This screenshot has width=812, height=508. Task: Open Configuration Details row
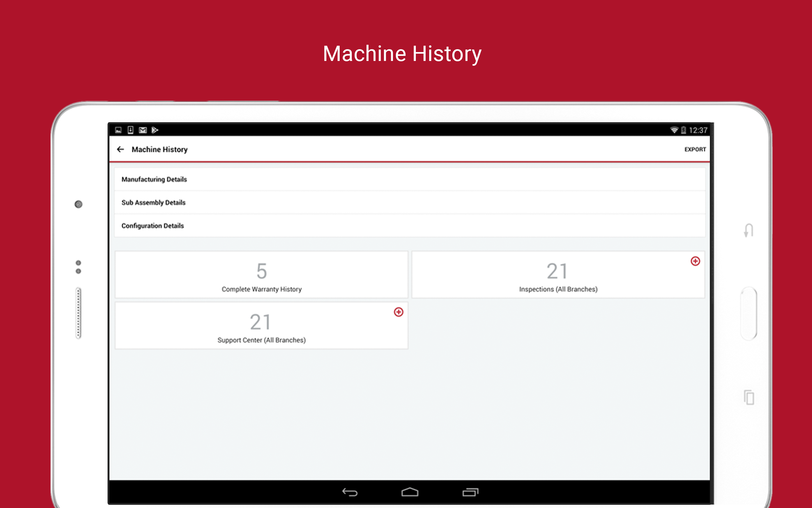(x=409, y=226)
